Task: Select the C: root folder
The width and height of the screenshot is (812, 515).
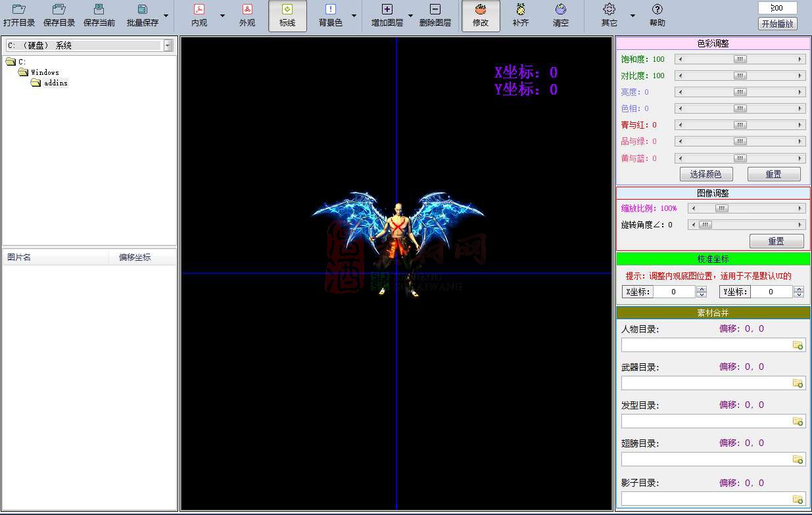Action: click(16, 62)
